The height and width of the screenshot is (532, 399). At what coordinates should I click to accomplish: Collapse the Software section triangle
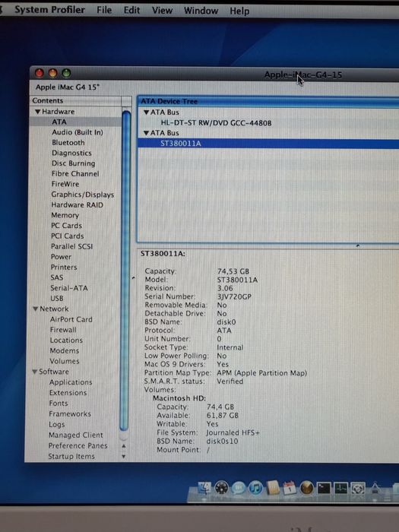(35, 372)
